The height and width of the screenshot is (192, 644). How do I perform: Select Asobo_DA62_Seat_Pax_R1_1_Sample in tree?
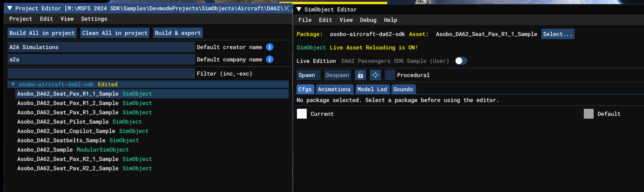click(152, 94)
